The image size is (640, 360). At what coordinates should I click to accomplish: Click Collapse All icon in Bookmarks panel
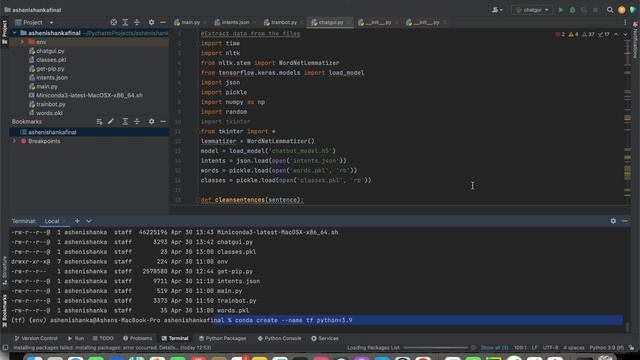137,122
